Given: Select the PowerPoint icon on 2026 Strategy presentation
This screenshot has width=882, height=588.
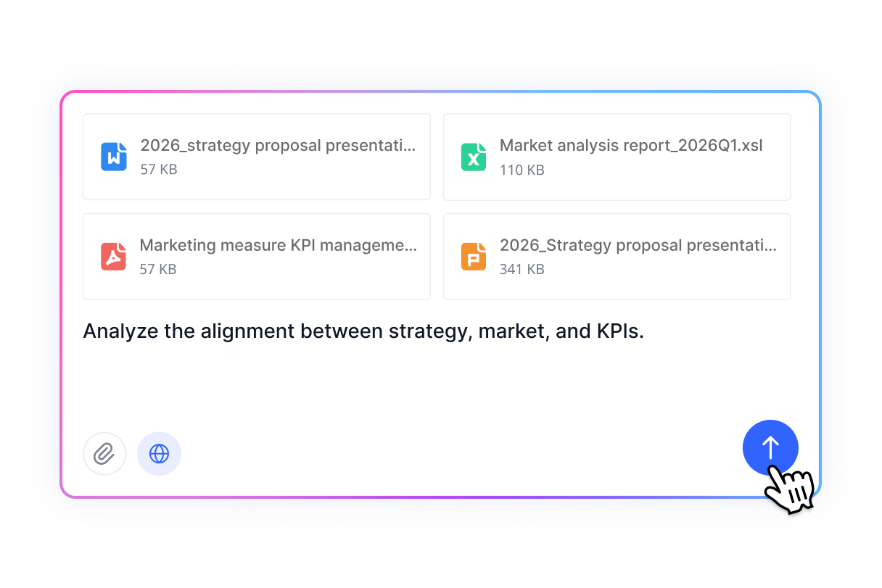Looking at the screenshot, I should click(473, 256).
